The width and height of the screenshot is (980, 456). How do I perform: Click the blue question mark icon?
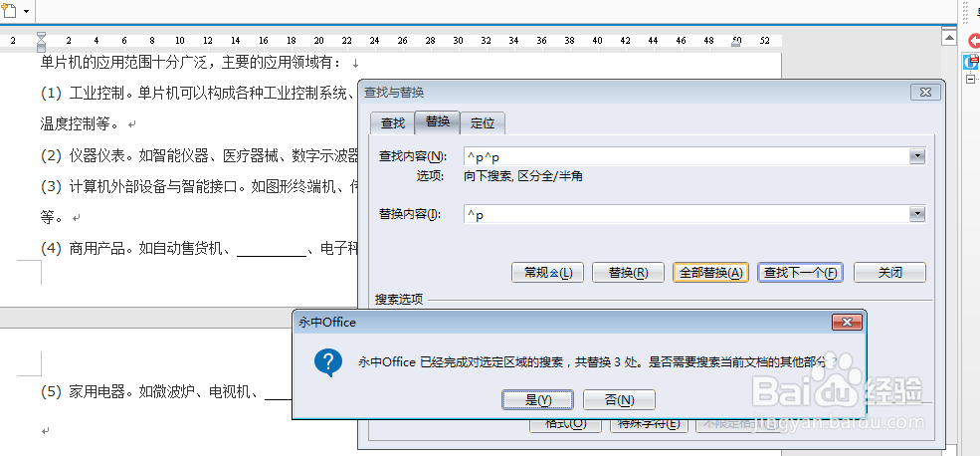point(328,362)
